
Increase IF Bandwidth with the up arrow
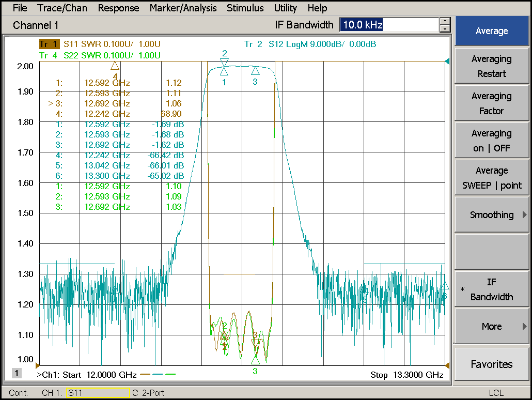(x=445, y=21)
